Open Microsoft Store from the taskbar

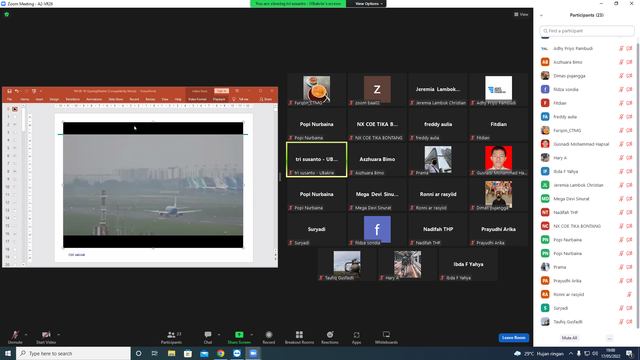pyautogui.click(x=188, y=353)
